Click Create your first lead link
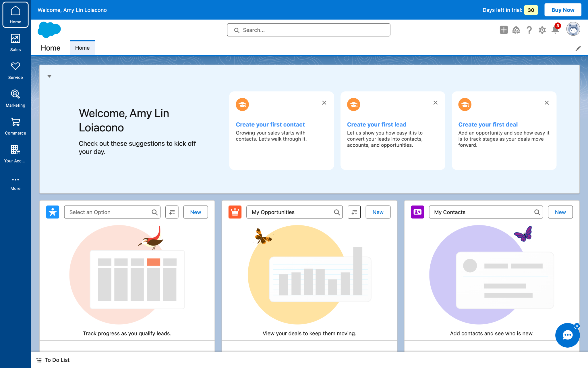 [x=376, y=124]
